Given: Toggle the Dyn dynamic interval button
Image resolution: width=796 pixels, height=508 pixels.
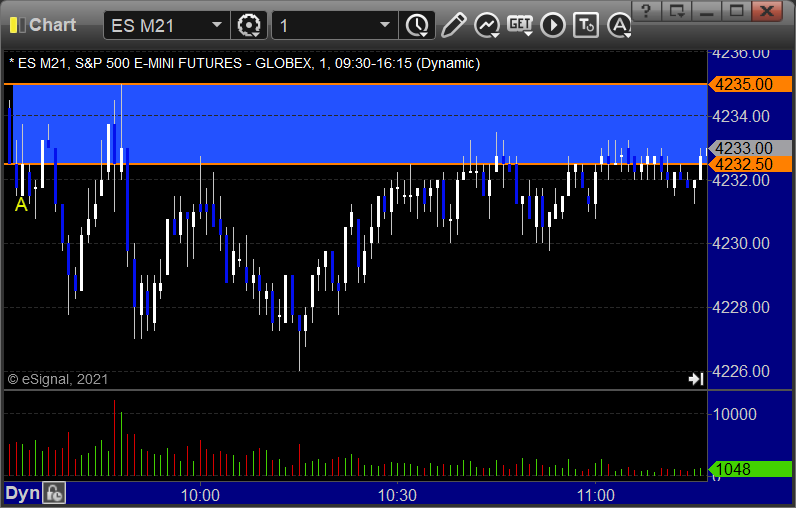Looking at the screenshot, I should 22,494.
